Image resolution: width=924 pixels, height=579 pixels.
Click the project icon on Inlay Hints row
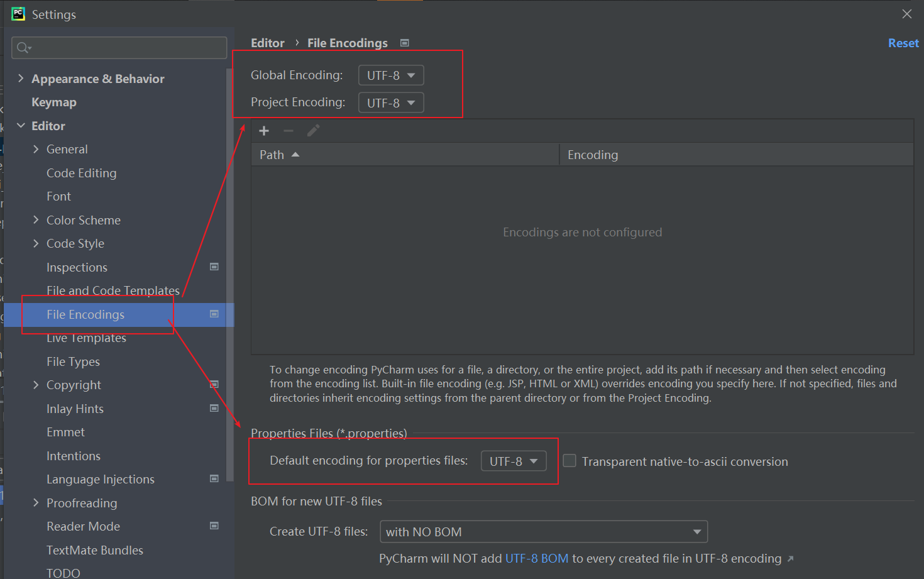pyautogui.click(x=214, y=408)
